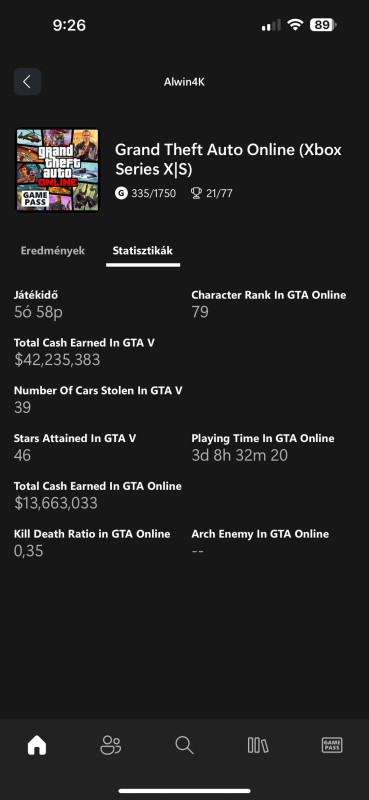Tap the Character Rank 79 stat
Image resolution: width=369 pixels, height=800 pixels.
pyautogui.click(x=268, y=304)
